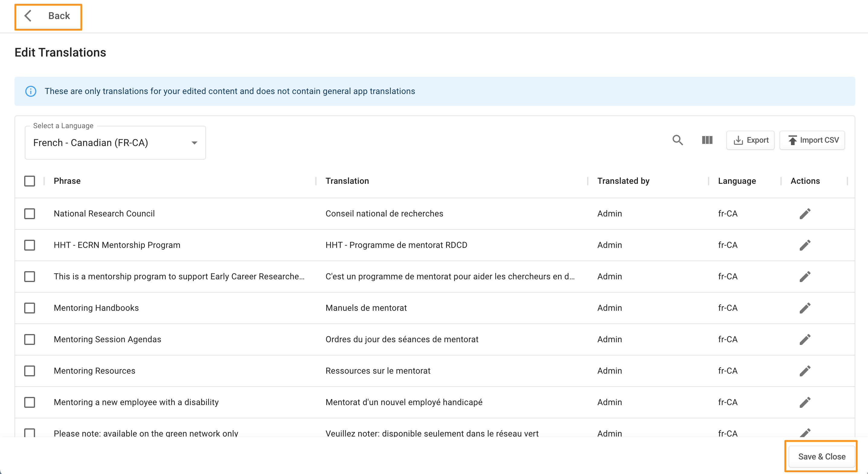Click the Edit Translations heading
Image resolution: width=868 pixels, height=474 pixels.
pyautogui.click(x=60, y=53)
